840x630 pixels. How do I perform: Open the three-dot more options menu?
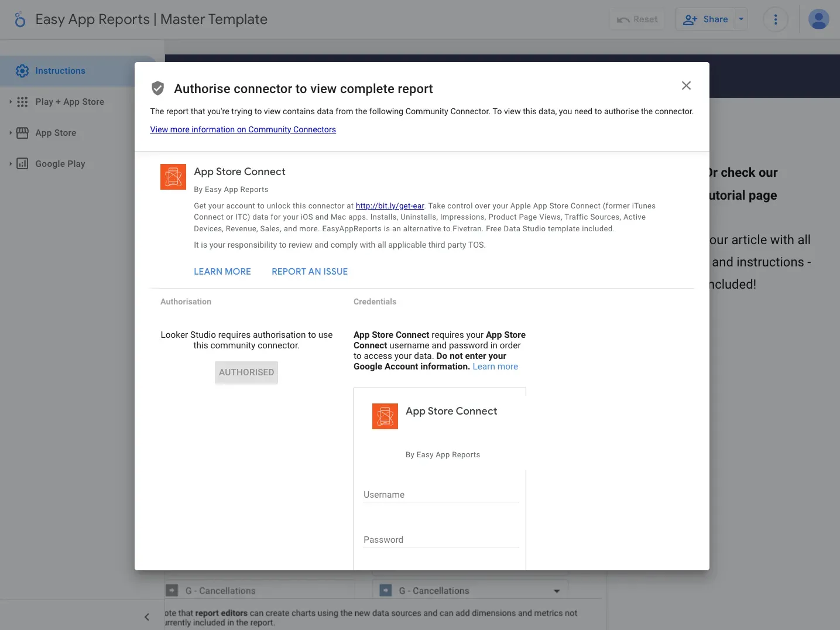776,19
